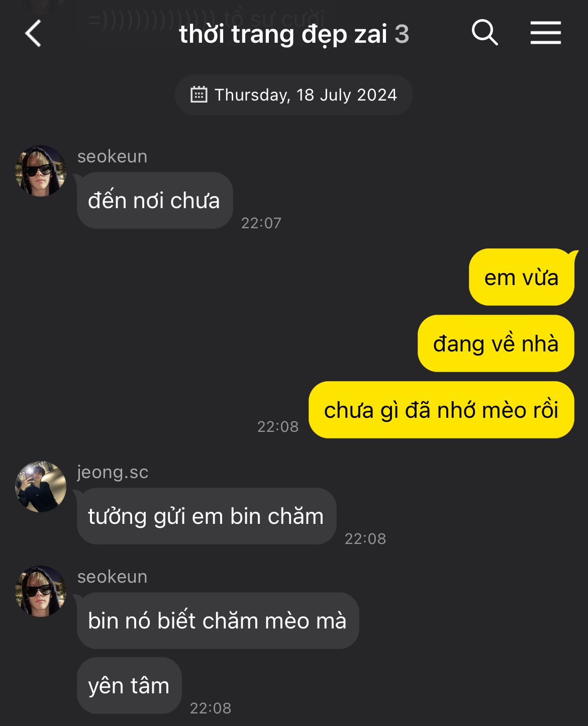The image size is (588, 726).
Task: Tap seokeun name above "bin nó biết" message
Action: tap(112, 577)
